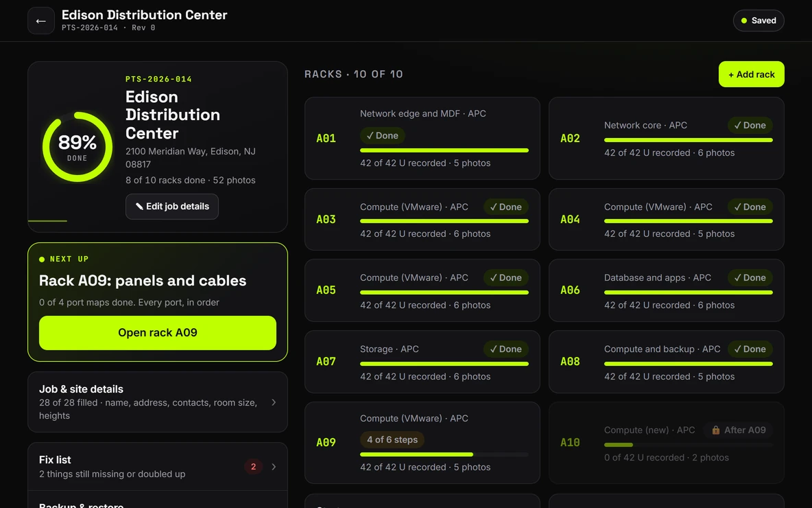Screen dimensions: 812x508
Task: Open the Fix list row
Action: pyautogui.click(x=158, y=467)
